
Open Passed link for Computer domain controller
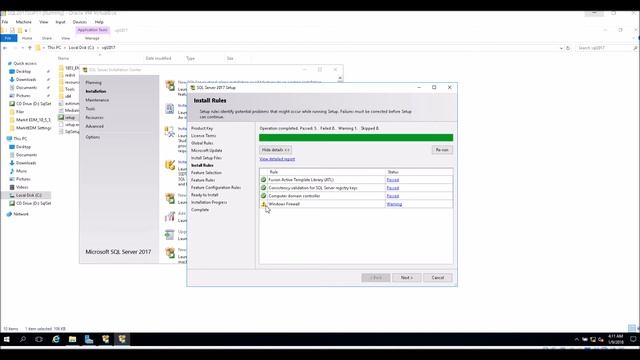[x=393, y=196]
